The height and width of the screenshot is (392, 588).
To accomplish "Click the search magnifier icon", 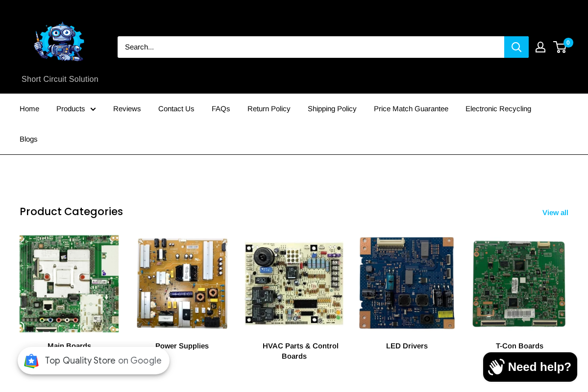I will point(516,47).
